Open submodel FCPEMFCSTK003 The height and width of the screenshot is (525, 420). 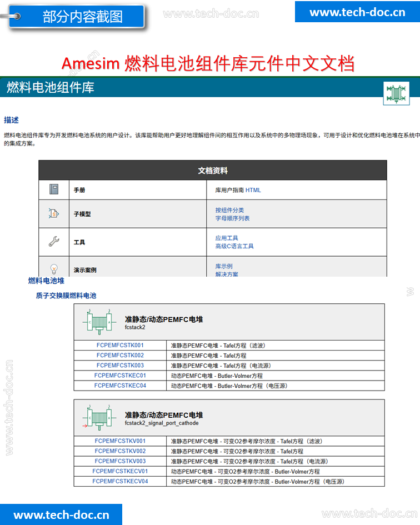click(x=120, y=366)
